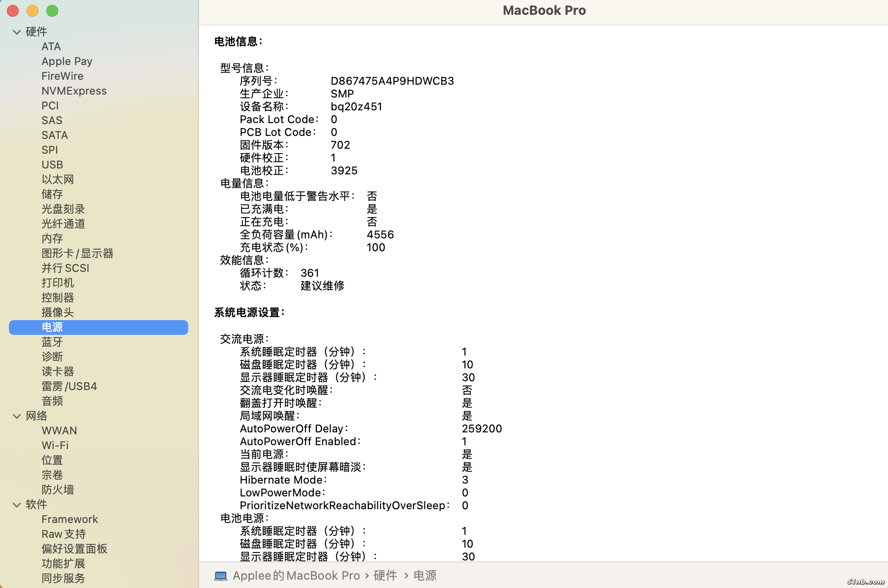Collapse the 网络 network section
The image size is (888, 588).
(x=17, y=416)
